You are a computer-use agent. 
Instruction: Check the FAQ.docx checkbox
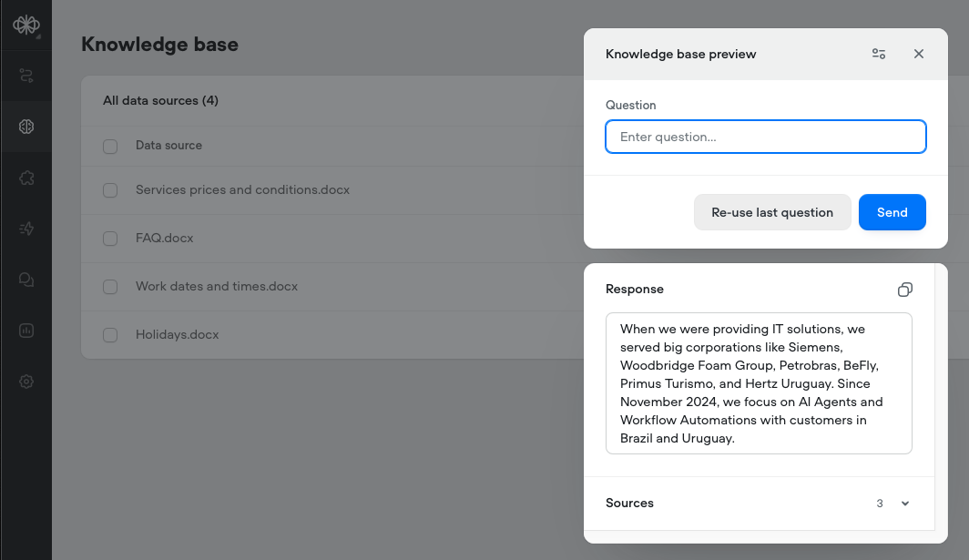pyautogui.click(x=110, y=239)
